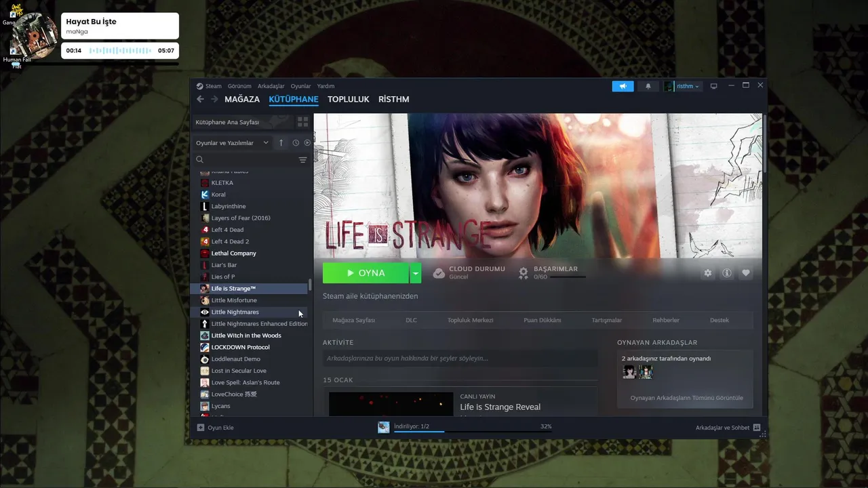Toggle ready-to-play filter icon
Image resolution: width=868 pixels, height=488 pixels.
tap(307, 143)
